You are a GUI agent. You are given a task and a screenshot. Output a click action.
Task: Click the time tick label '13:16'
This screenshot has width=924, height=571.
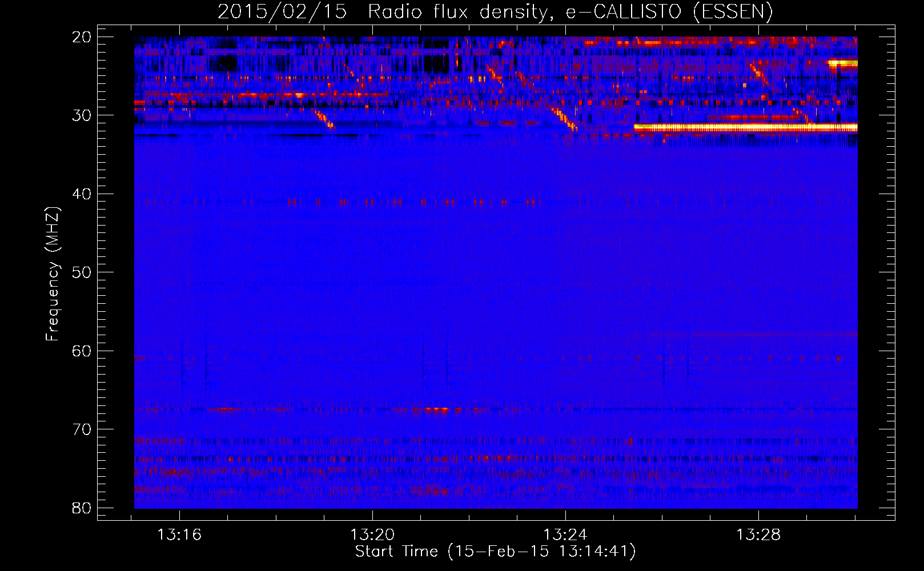[x=179, y=535]
